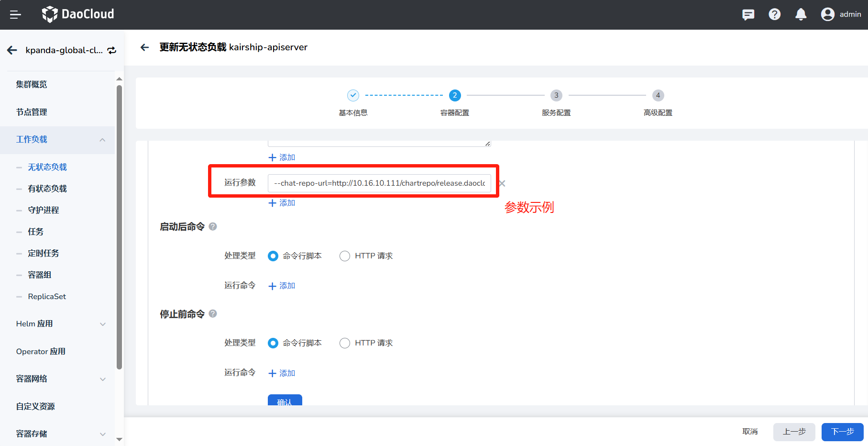Image resolution: width=868 pixels, height=446 pixels.
Task: Select 命令行脚本 for 停止前命令
Action: point(273,343)
